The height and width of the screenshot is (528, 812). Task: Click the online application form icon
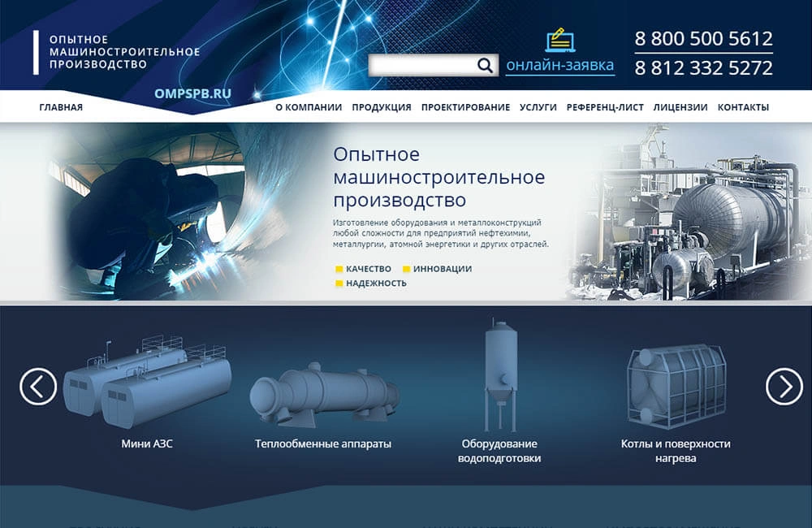559,40
